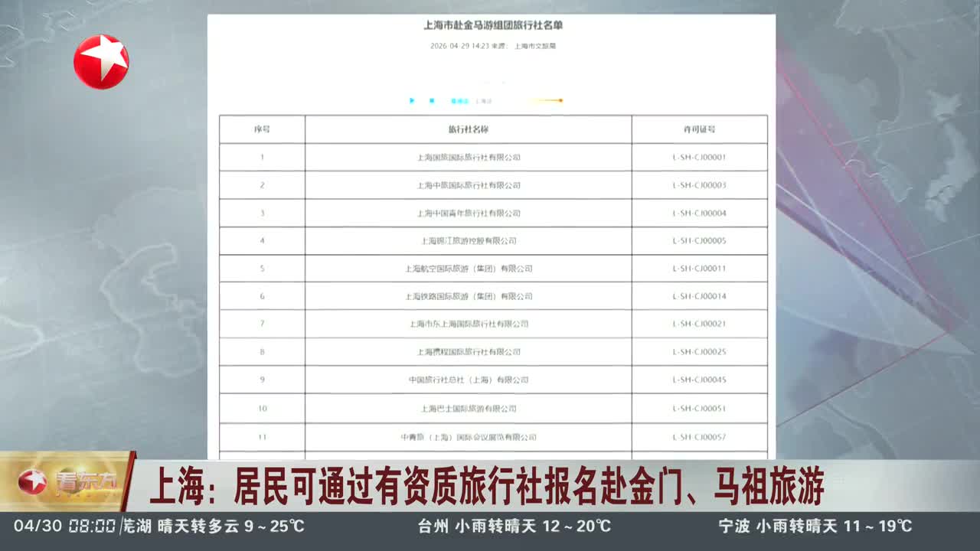Click the blue stop square icon
The height and width of the screenshot is (551, 980).
[432, 100]
